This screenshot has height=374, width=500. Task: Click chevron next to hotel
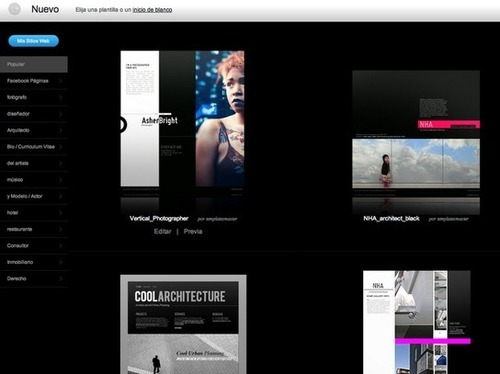61,213
